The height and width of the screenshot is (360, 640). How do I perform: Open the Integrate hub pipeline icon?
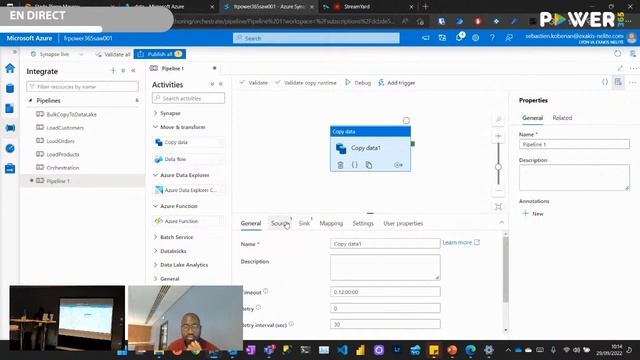pos(10,128)
